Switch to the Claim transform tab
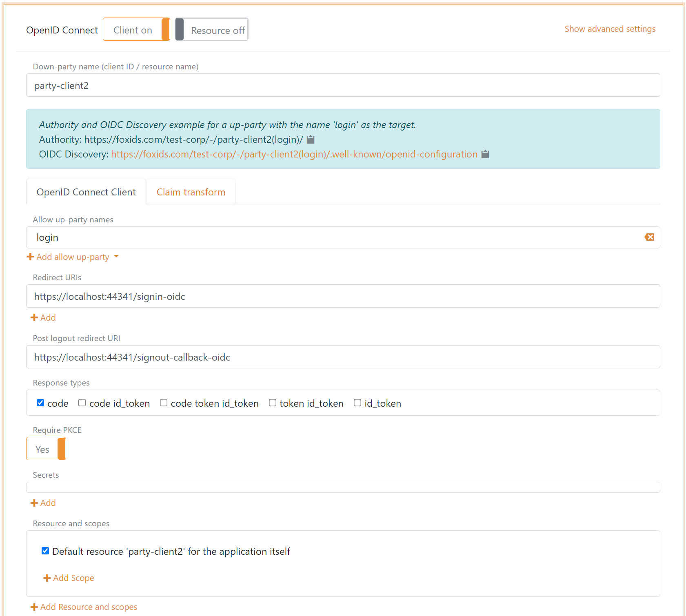686x616 pixels. pos(191,192)
